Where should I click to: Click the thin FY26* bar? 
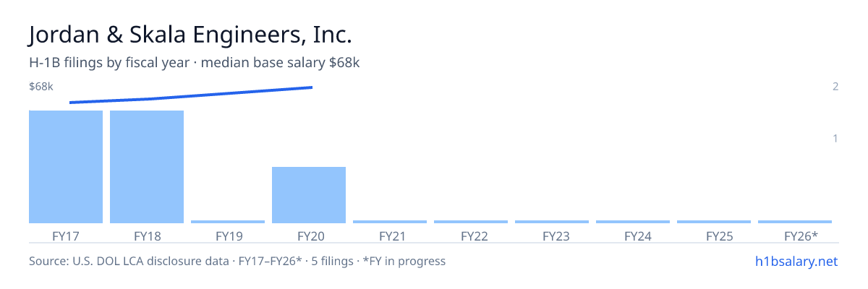tap(795, 222)
